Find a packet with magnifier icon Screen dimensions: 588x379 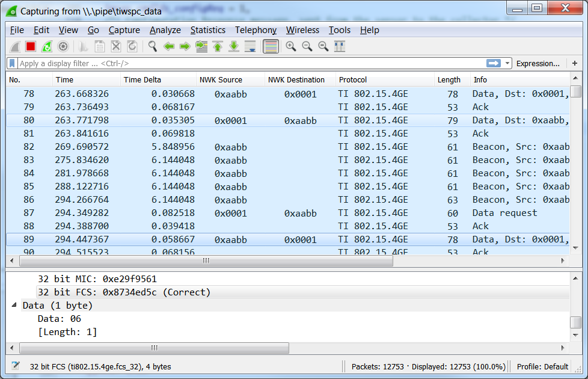pos(152,46)
